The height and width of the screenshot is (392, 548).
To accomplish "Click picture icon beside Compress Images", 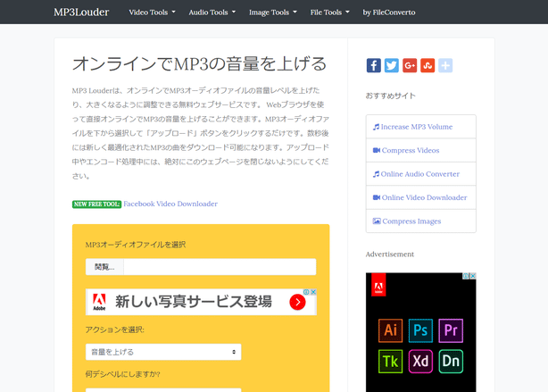I will pos(377,221).
